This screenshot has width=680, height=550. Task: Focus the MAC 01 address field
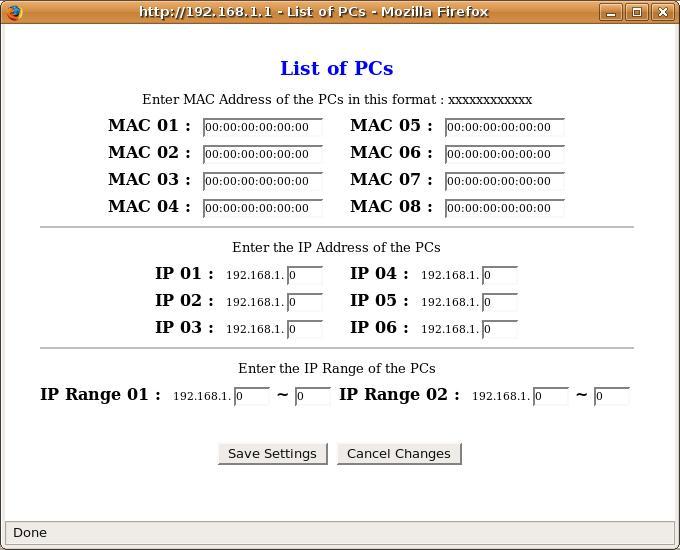click(262, 127)
